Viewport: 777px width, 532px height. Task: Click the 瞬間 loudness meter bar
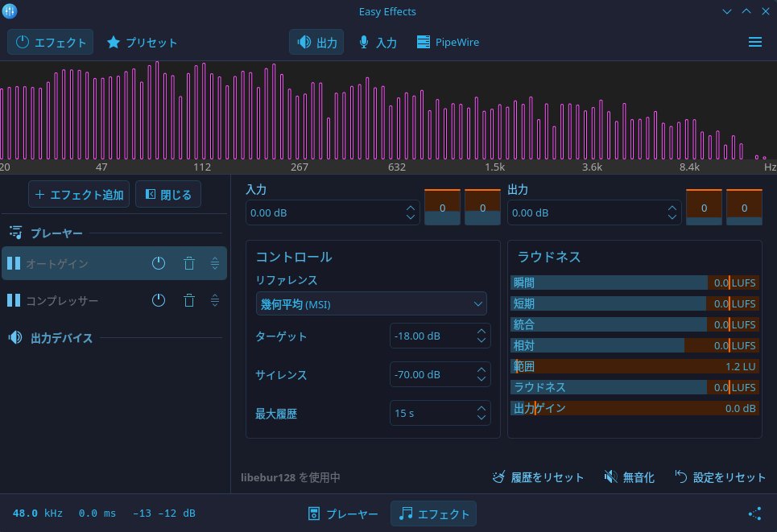[x=634, y=282]
